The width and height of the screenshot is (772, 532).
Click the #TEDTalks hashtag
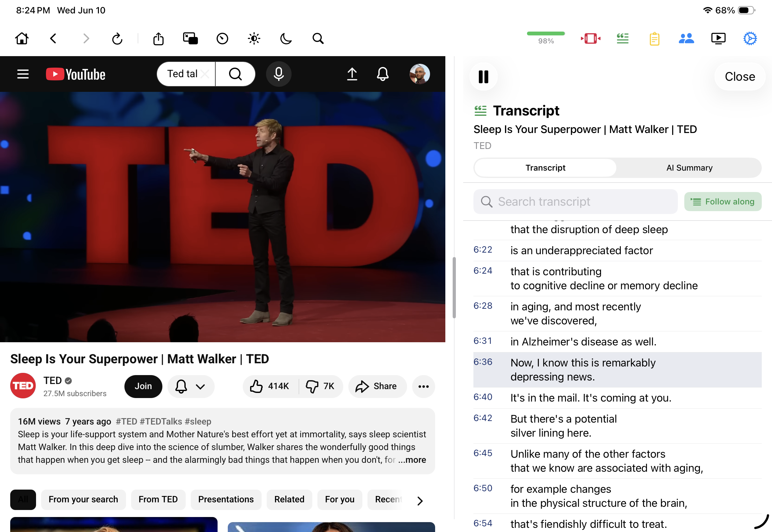pos(161,421)
